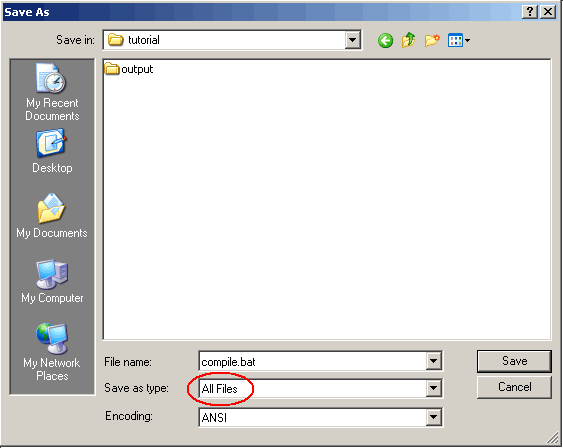Click into the compile.bat file name field

[312, 361]
